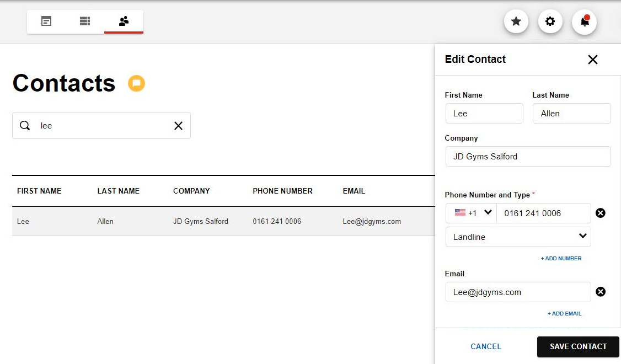
Task: Click the yellow chat bubble beside Contacts
Action: pyautogui.click(x=136, y=83)
